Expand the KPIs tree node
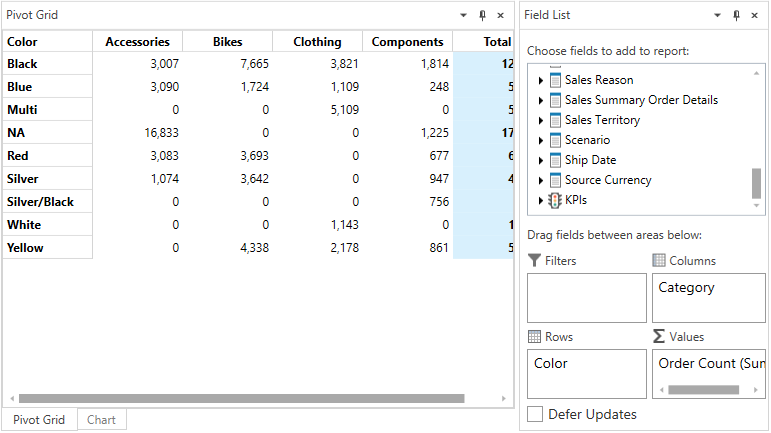Viewport: 771px width, 433px height. click(x=540, y=201)
